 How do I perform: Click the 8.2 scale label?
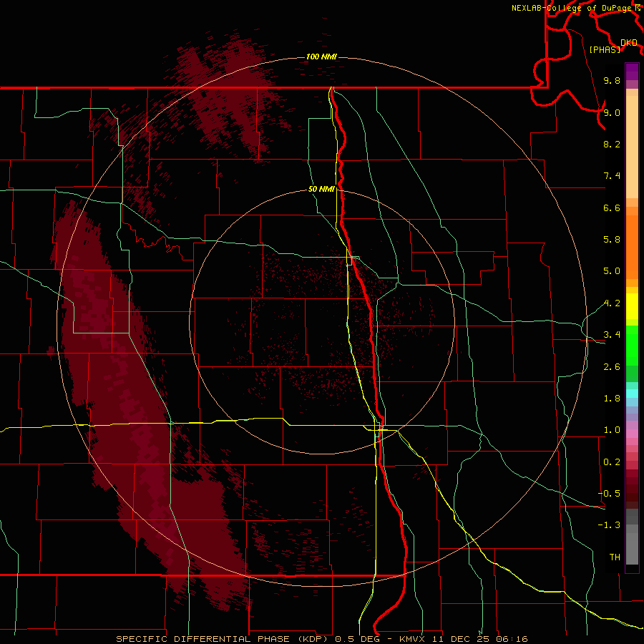[612, 144]
